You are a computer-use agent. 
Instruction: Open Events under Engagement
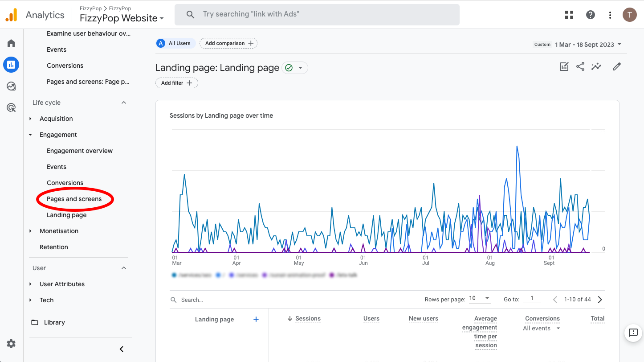(57, 167)
